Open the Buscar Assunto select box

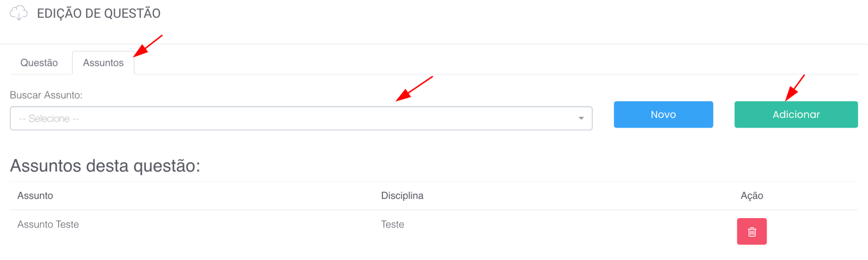coord(301,118)
